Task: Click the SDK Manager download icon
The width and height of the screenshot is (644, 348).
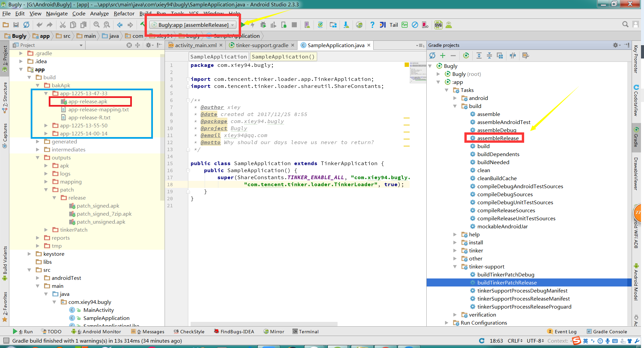Action: (346, 25)
